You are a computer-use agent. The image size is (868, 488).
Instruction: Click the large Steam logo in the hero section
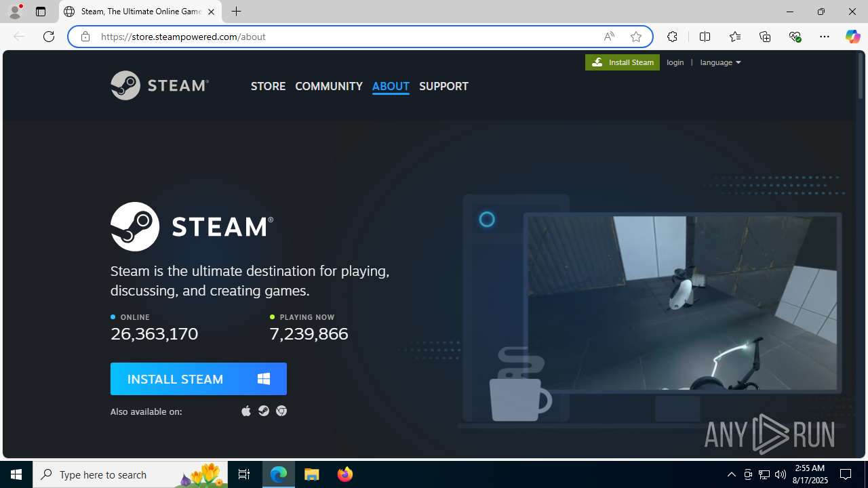coord(192,226)
